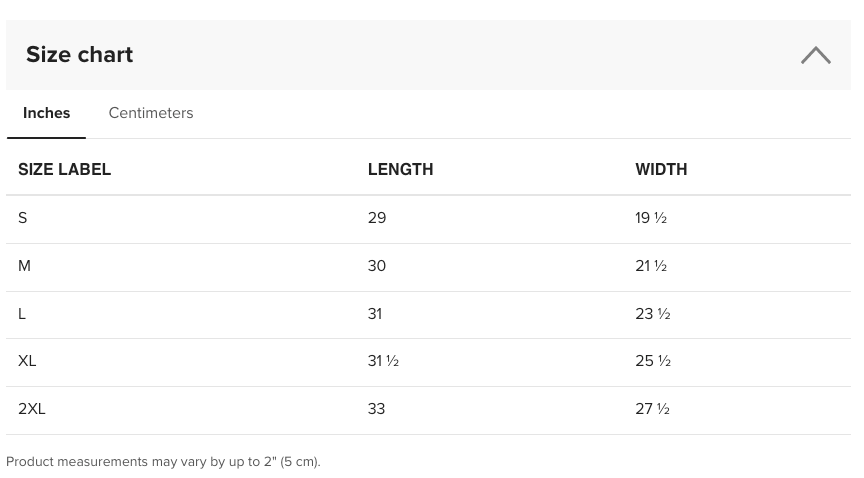Click the length value 29
This screenshot has height=478, width=864.
pyautogui.click(x=377, y=218)
